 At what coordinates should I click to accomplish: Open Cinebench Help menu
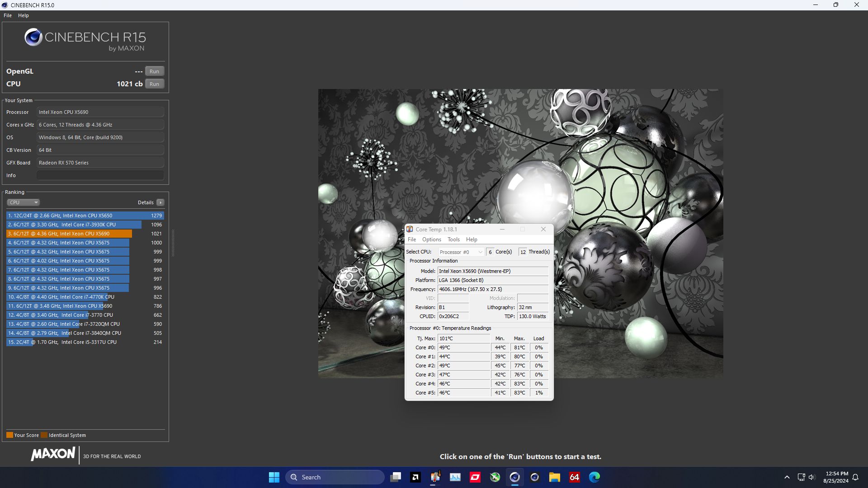(x=24, y=15)
